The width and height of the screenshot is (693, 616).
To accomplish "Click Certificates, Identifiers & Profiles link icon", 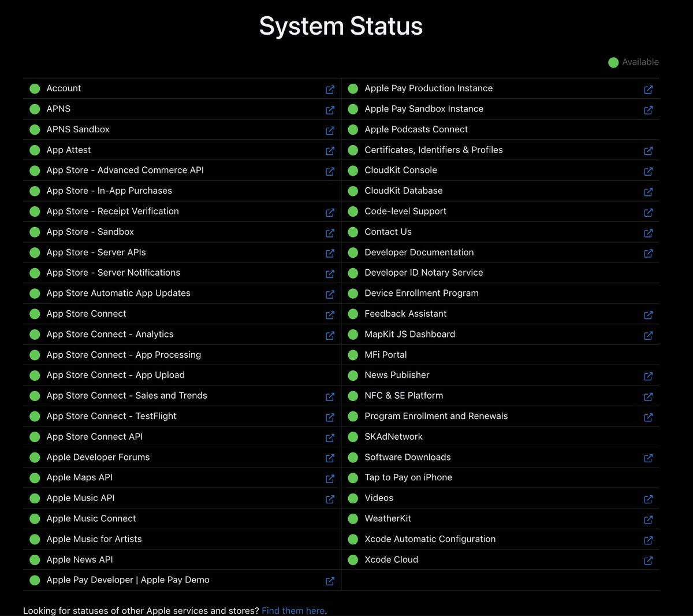I will 649,151.
